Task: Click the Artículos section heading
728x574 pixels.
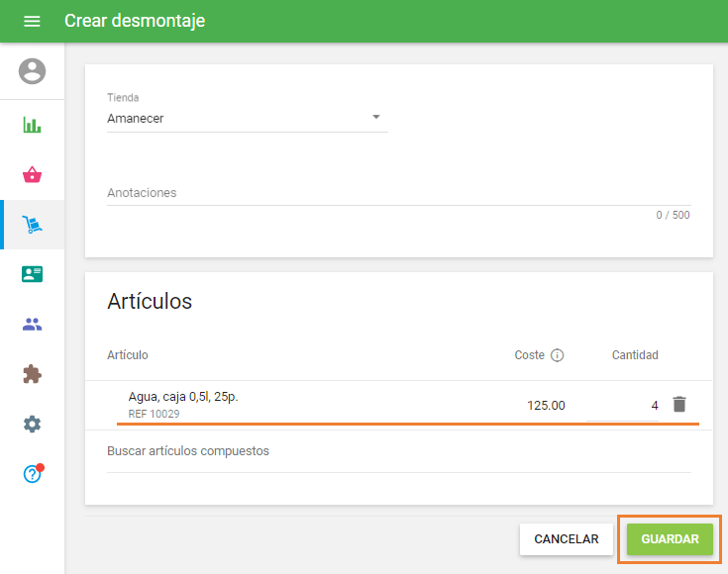Action: click(150, 301)
